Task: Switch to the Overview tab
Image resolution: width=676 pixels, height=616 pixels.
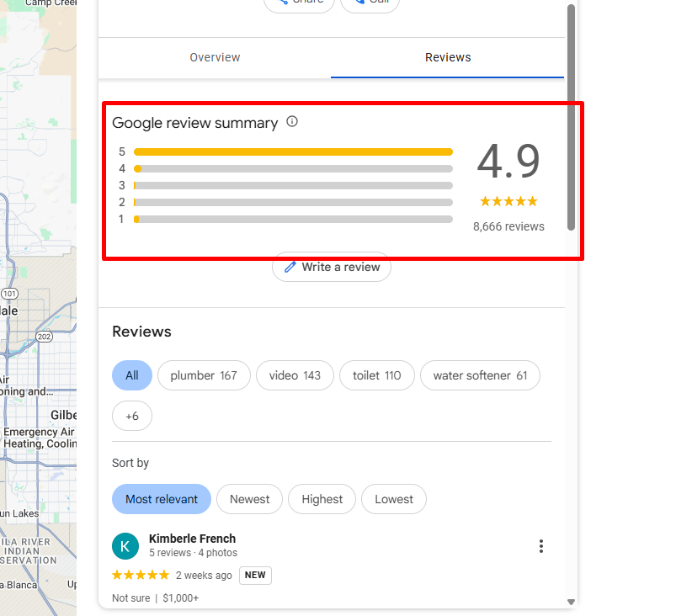Action: tap(215, 57)
